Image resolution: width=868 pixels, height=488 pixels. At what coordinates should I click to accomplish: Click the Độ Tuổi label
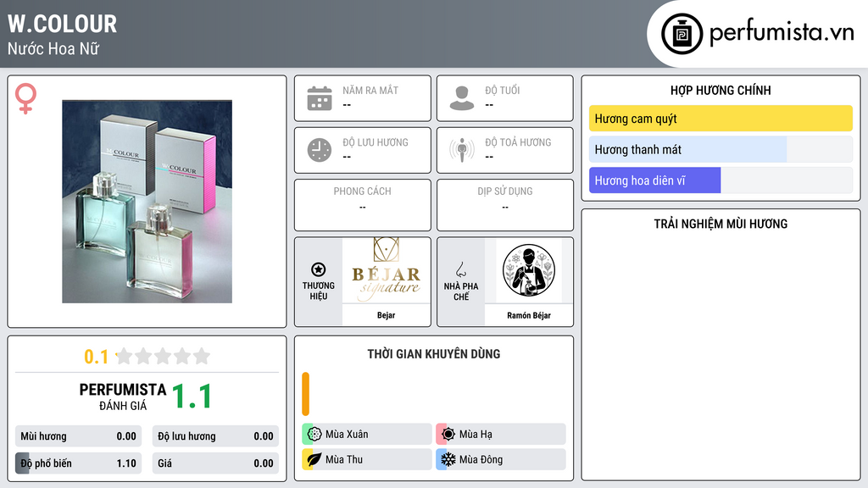(503, 90)
